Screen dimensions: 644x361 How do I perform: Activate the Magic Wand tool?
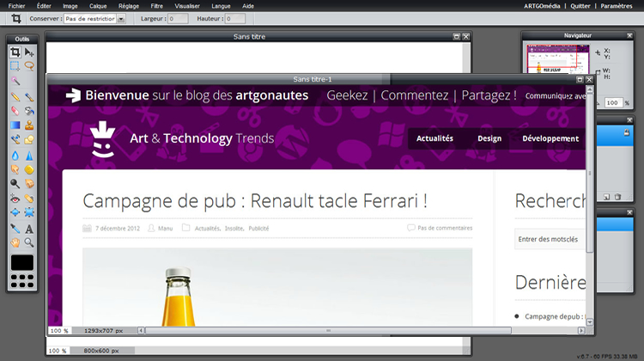15,81
